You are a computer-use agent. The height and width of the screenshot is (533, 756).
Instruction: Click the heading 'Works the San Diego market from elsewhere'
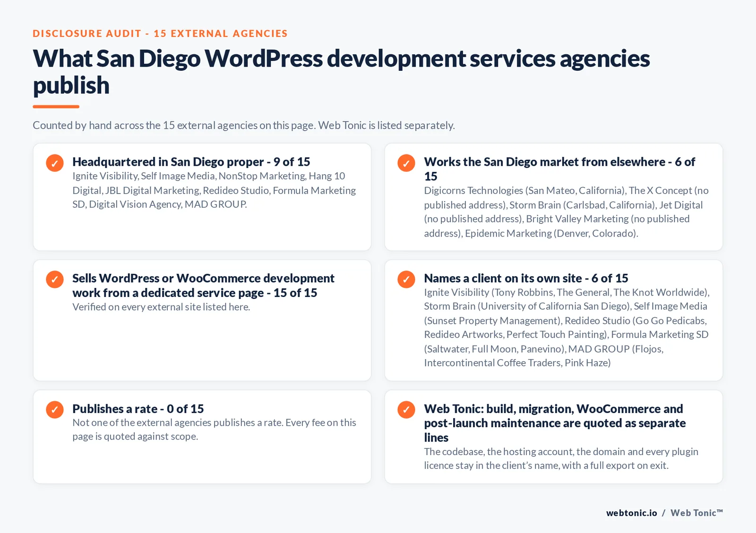(559, 169)
